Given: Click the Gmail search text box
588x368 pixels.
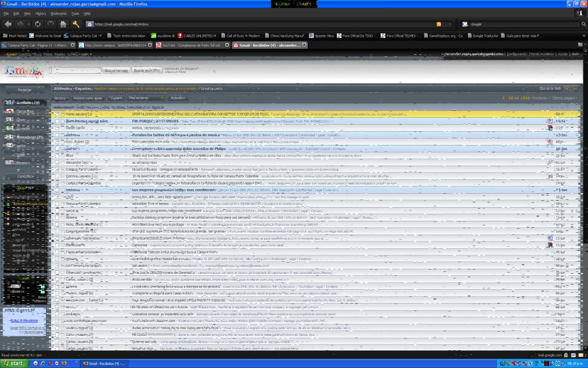Looking at the screenshot, I should [x=76, y=70].
